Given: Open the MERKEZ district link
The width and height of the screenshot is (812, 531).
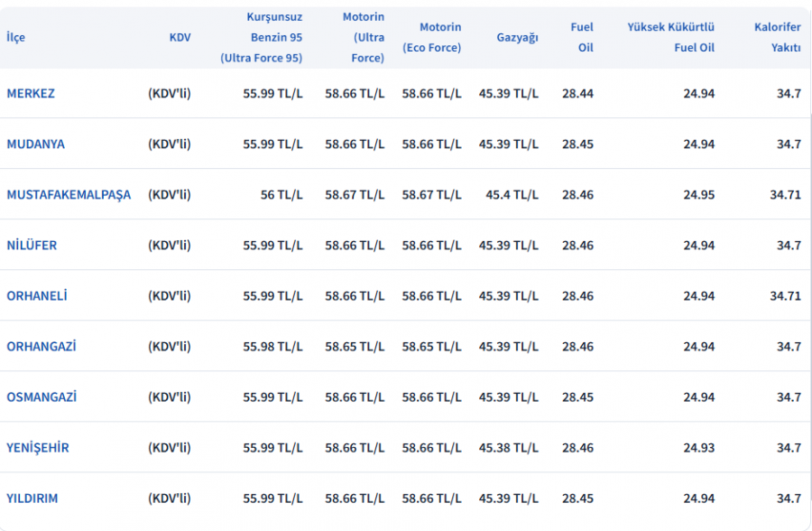Looking at the screenshot, I should [31, 93].
